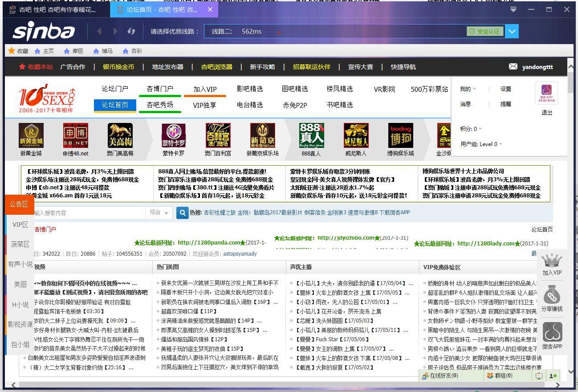The width and height of the screenshot is (578, 392).
Task: Open the 综合 search category dropdown
Action: [159, 213]
